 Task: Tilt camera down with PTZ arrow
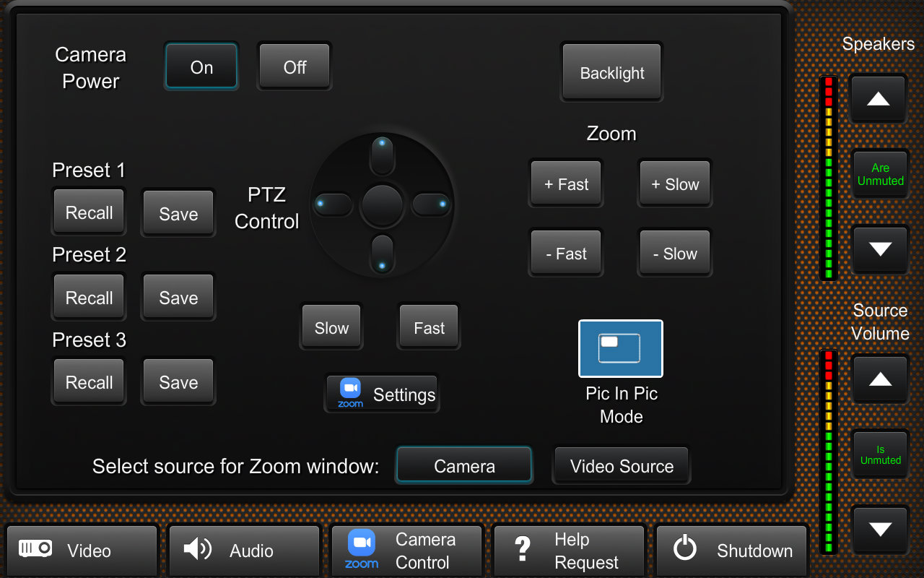pyautogui.click(x=383, y=255)
